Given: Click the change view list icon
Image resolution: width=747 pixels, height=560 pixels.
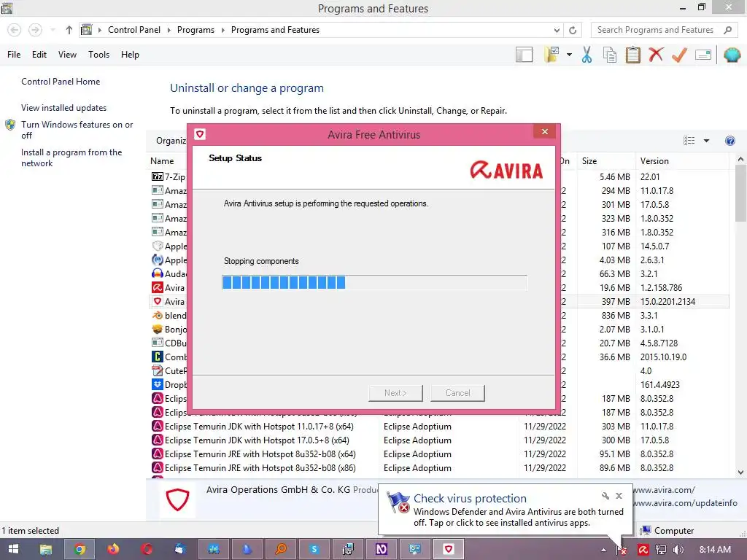Looking at the screenshot, I should tap(689, 141).
